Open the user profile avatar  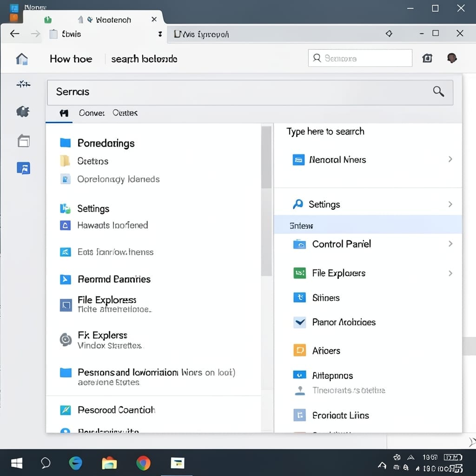452,58
